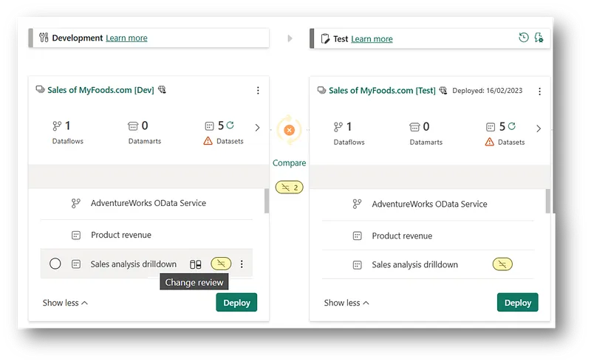
Task: Click the Test stage title
Action: point(341,39)
